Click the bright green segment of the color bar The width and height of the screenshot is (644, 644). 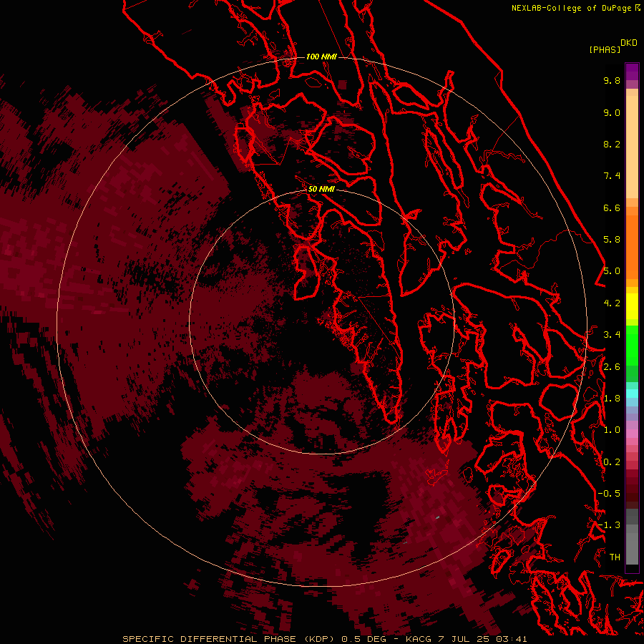[632, 346]
